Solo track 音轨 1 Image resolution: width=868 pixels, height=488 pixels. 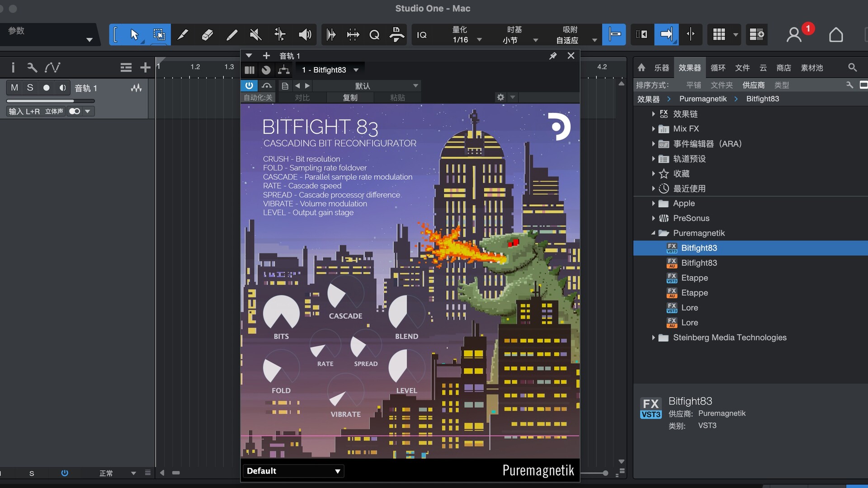30,88
